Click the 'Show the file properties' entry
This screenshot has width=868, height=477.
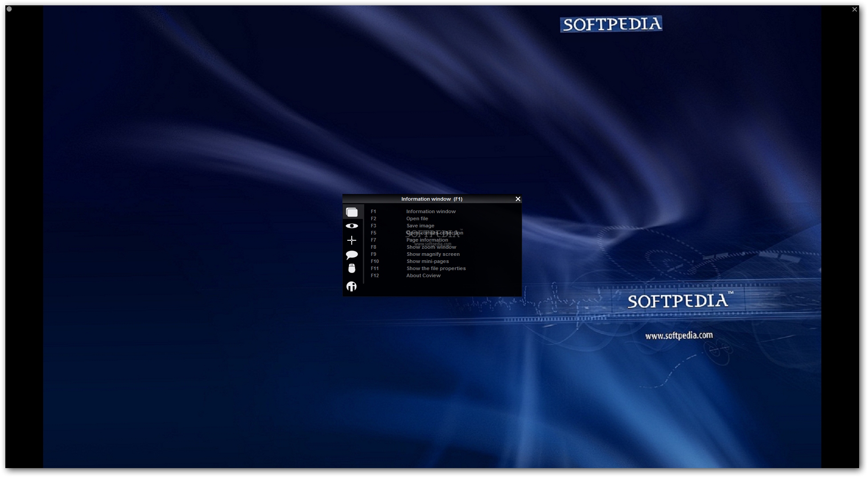point(436,268)
